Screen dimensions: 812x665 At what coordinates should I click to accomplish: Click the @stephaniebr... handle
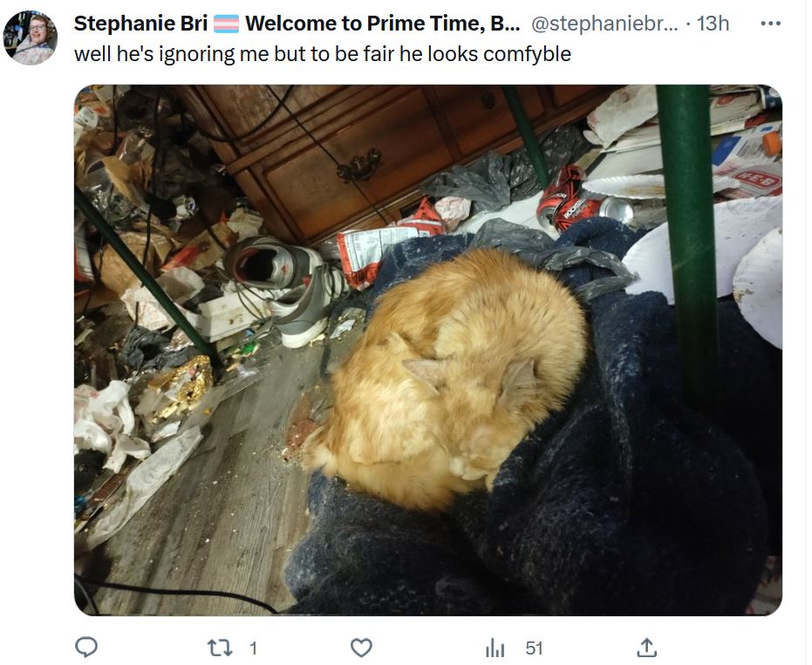click(x=604, y=24)
